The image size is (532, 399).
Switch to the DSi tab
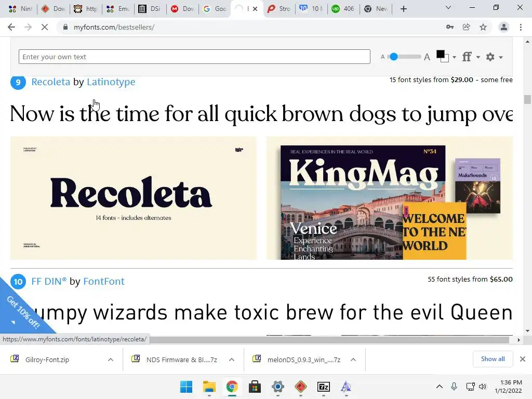(150, 9)
